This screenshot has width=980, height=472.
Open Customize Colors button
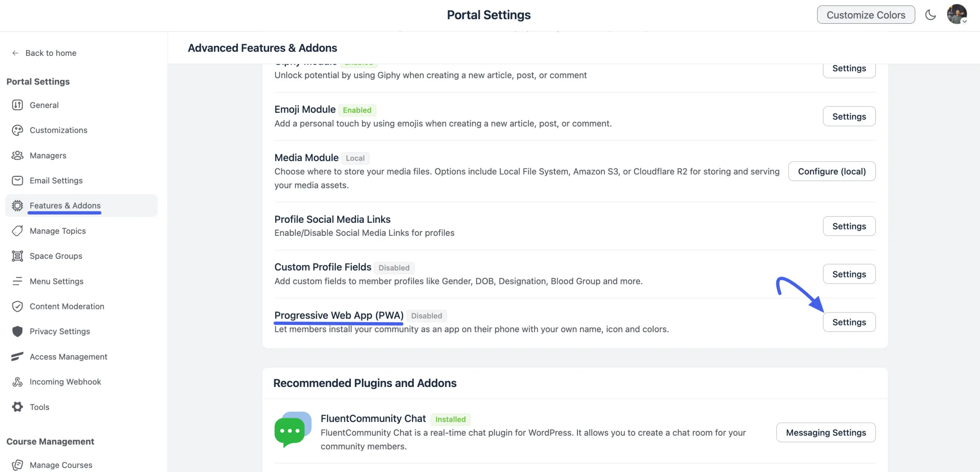pos(866,15)
